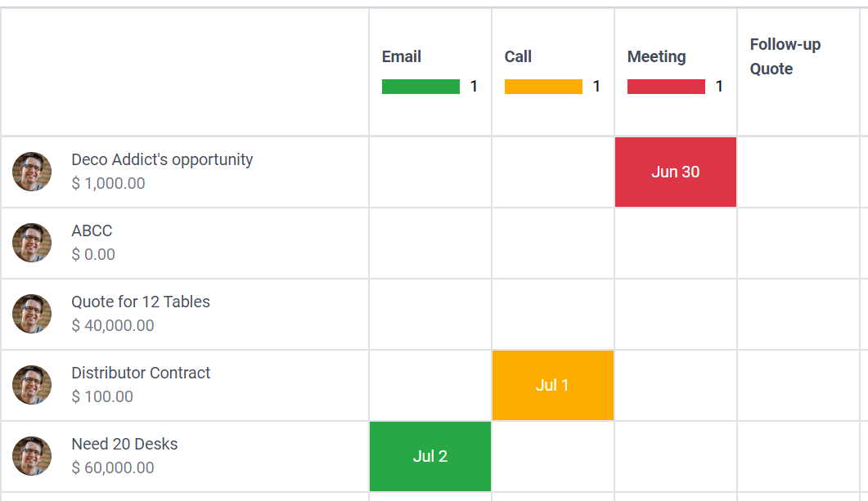Select the Meeting column header
Screen dimensions: 868x501
tap(656, 56)
